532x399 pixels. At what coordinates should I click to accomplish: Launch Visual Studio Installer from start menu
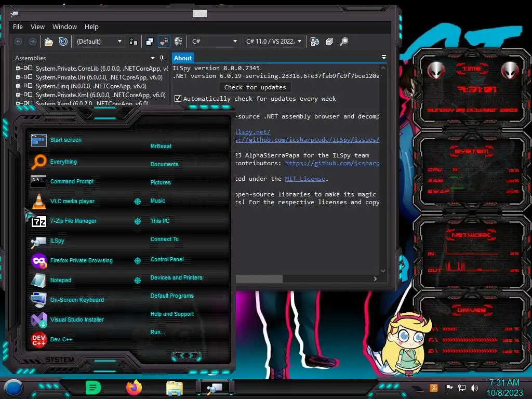(77, 320)
